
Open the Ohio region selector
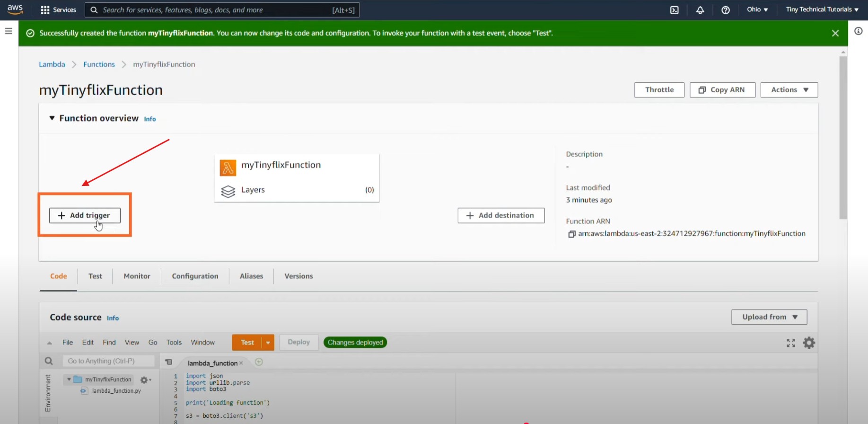tap(757, 9)
